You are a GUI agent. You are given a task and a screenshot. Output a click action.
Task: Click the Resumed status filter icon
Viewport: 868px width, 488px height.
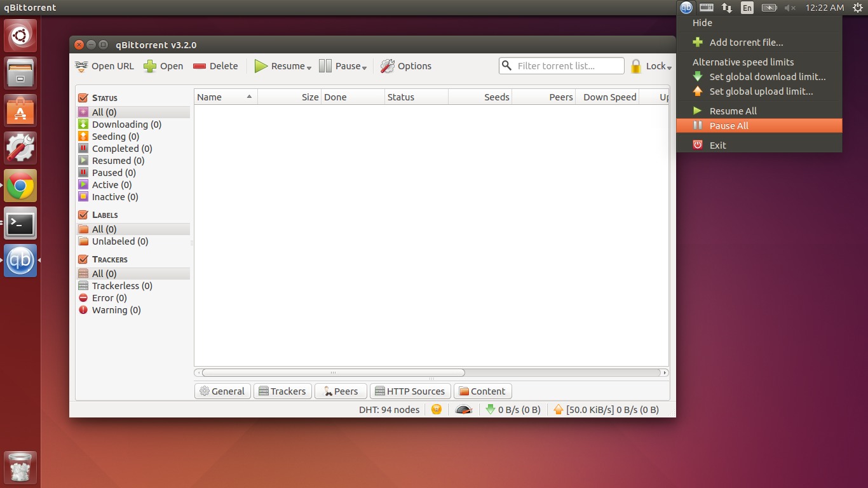pyautogui.click(x=83, y=161)
